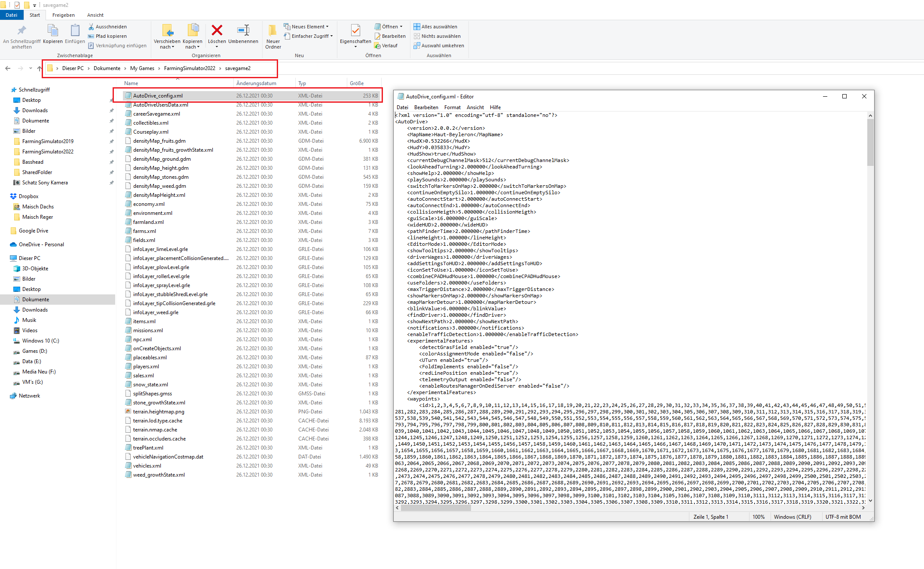Click Bearbeiten in Öffnen group
This screenshot has height=569, width=924.
pyautogui.click(x=390, y=36)
